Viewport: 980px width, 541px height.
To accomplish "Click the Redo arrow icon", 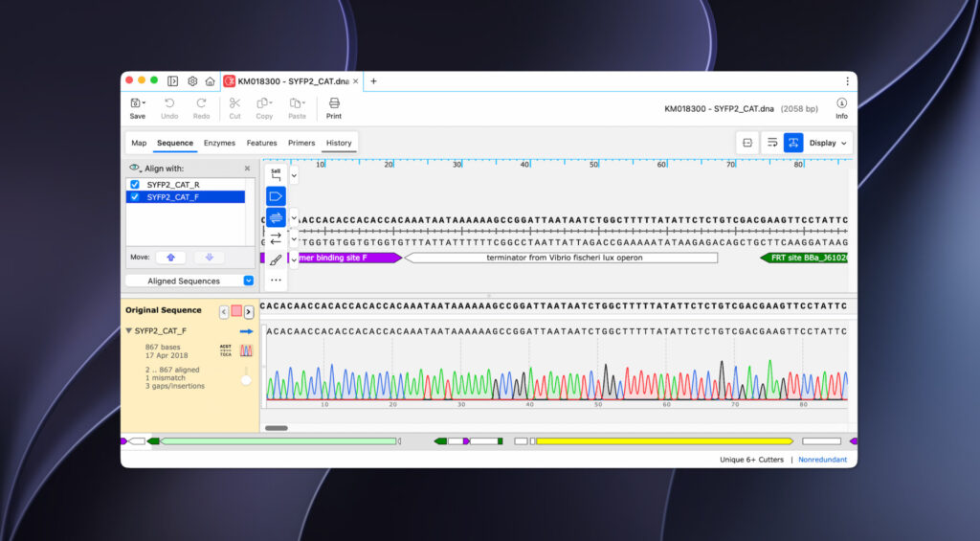I will click(201, 103).
